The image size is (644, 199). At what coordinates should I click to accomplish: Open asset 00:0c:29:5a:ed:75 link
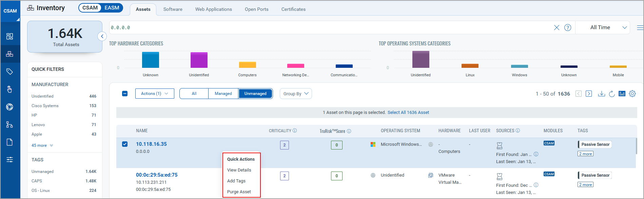[x=157, y=175]
